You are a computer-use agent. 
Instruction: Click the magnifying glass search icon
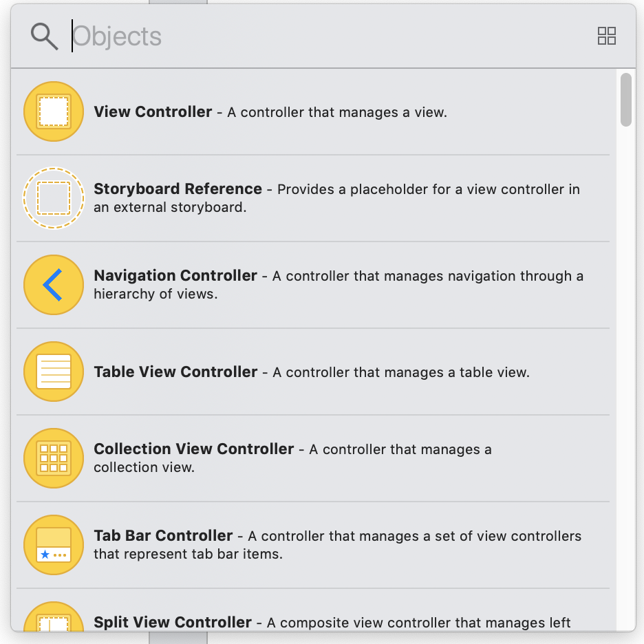tap(43, 36)
